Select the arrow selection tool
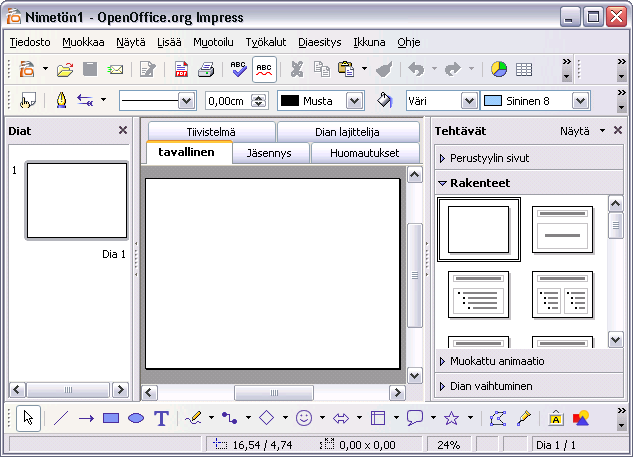This screenshot has width=633, height=457. coord(28,418)
